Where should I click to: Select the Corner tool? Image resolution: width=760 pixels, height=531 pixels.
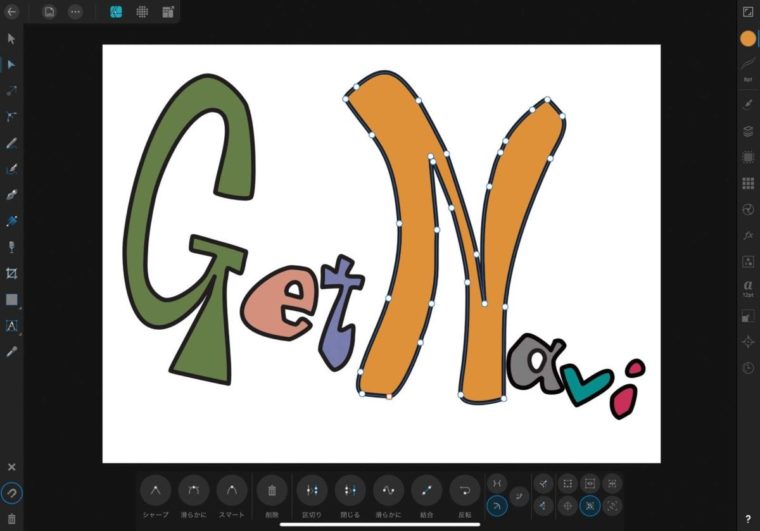12,116
